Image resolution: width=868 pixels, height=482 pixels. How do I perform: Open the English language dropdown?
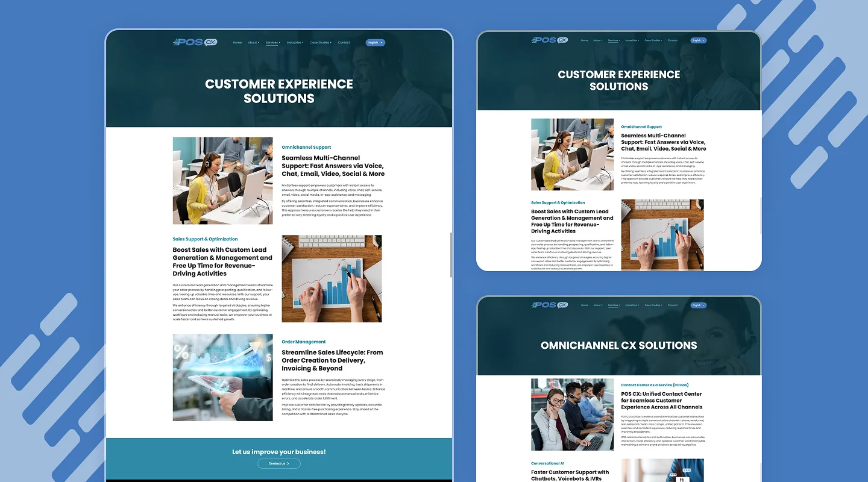374,42
